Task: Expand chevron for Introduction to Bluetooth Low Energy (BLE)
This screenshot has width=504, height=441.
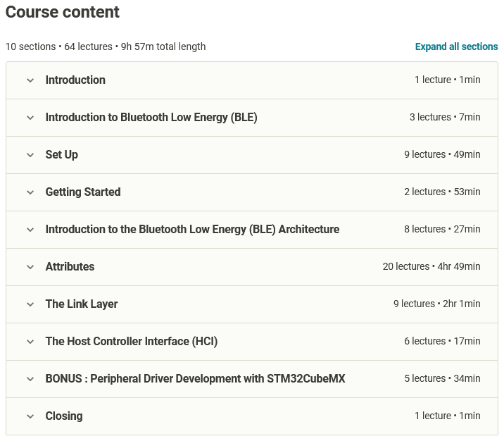Action: point(30,118)
